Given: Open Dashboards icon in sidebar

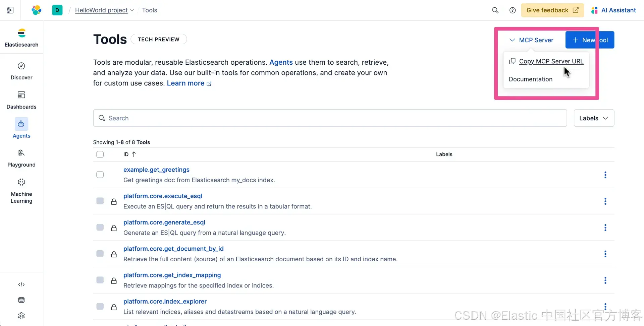Looking at the screenshot, I should [x=21, y=95].
